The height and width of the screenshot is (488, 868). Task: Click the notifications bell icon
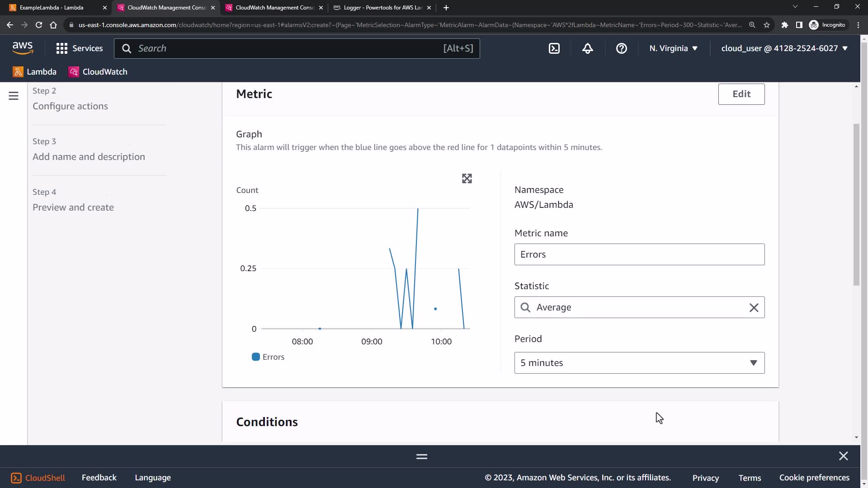[x=588, y=48]
